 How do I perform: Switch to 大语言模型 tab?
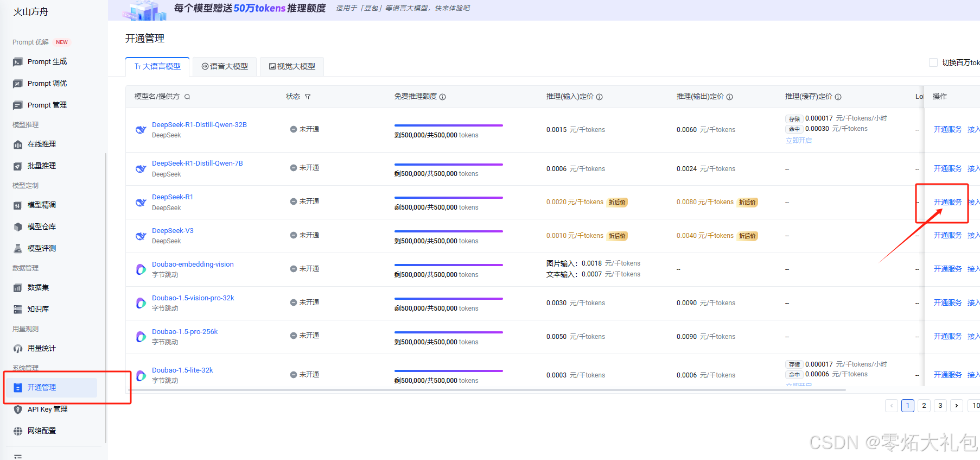(x=157, y=66)
